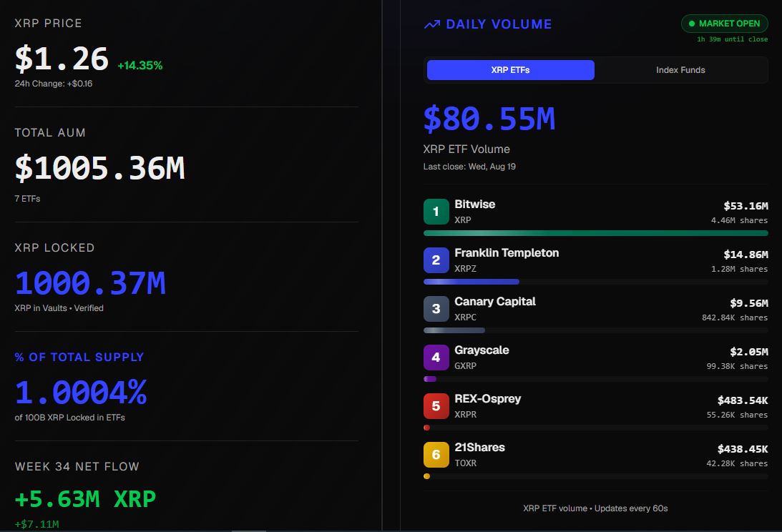This screenshot has width=782, height=532.
Task: Click the WEEK 34 NET FLOW heading
Action: [x=77, y=467]
